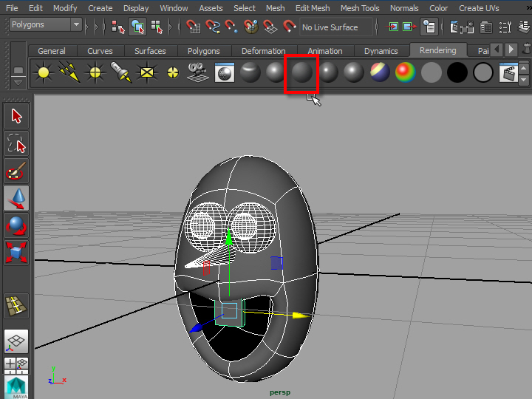This screenshot has width=532, height=399.
Task: Switch to the Dynamics shelf tab
Action: (381, 51)
